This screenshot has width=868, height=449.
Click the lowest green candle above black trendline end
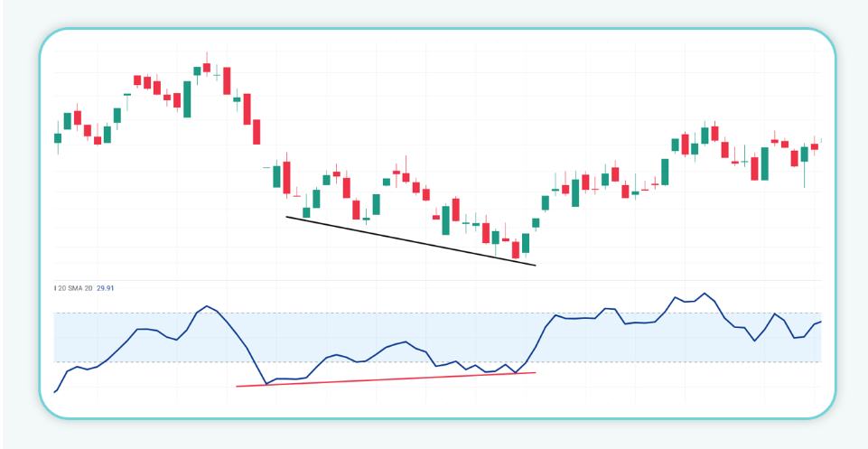(525, 242)
